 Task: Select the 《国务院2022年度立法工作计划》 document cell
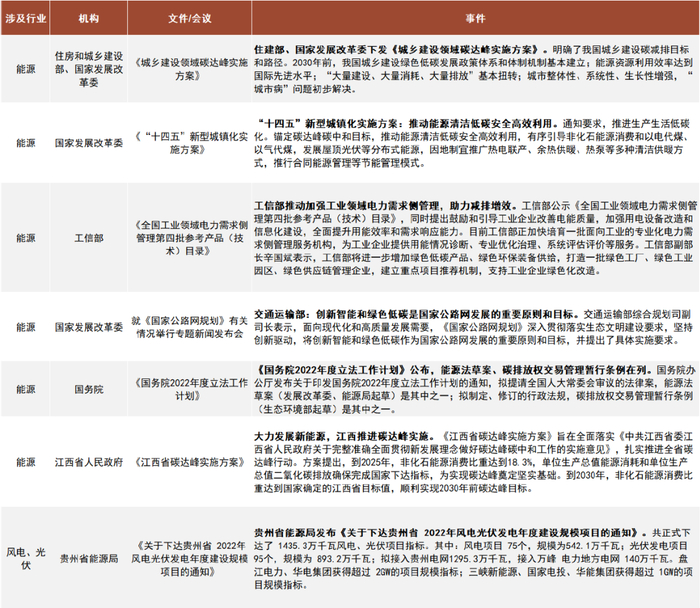[189, 389]
